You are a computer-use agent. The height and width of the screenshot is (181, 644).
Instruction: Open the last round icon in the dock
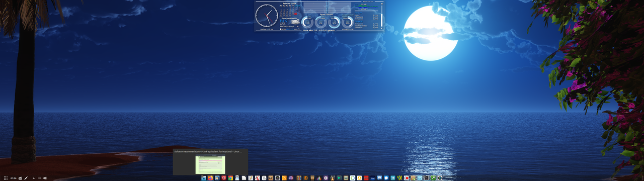click(440, 178)
